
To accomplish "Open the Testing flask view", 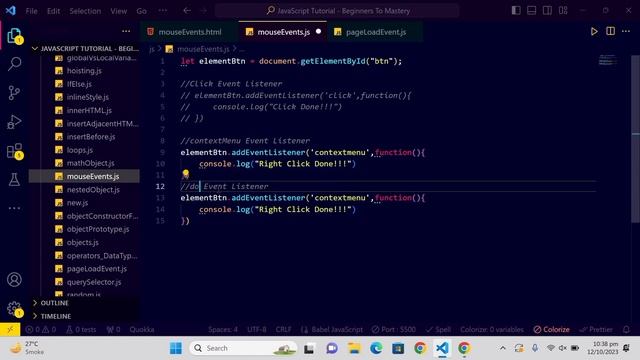I will click(15, 179).
